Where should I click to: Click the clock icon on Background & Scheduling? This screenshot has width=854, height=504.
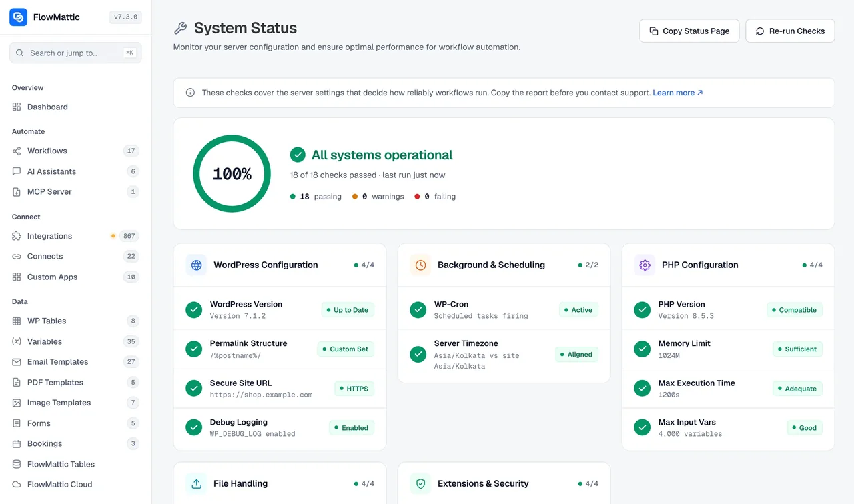click(x=420, y=265)
